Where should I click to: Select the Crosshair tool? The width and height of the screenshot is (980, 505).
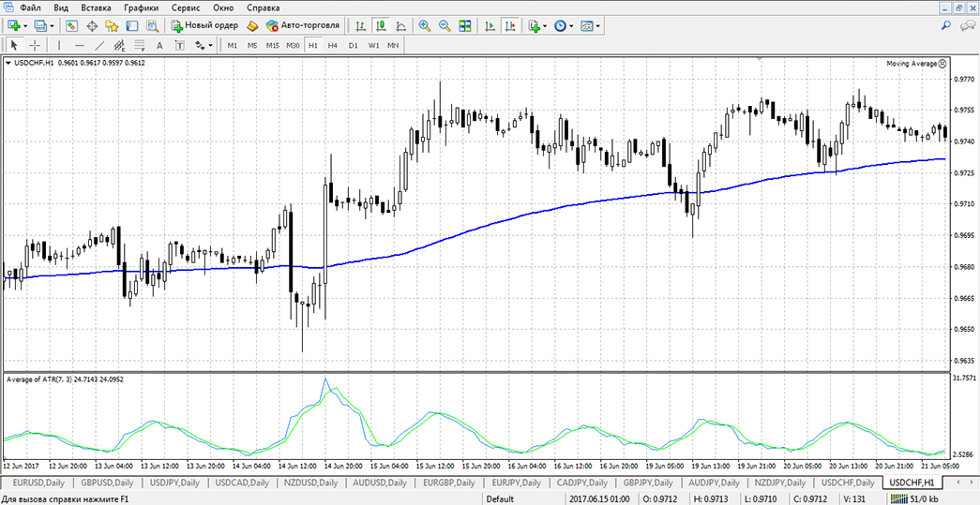coord(35,45)
